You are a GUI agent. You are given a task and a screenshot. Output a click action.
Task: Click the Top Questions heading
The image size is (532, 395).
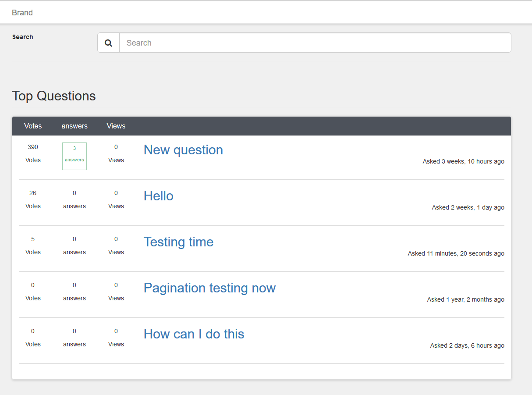pos(54,96)
